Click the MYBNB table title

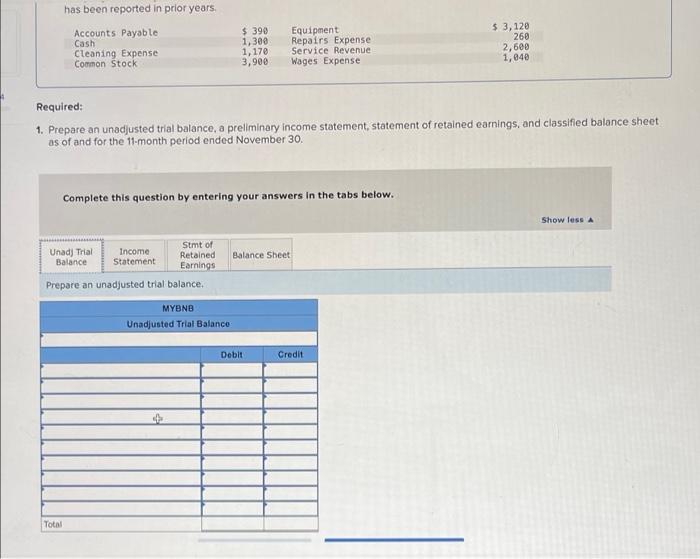(178, 309)
